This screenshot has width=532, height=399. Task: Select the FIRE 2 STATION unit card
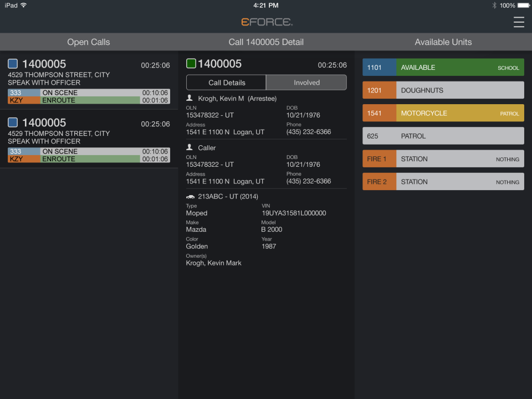(x=443, y=181)
